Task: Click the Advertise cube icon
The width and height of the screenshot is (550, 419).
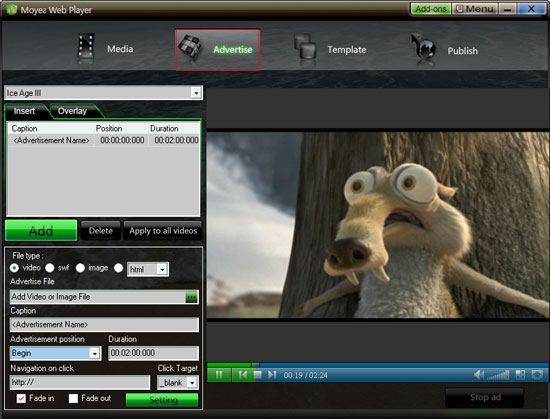Action: (x=189, y=47)
